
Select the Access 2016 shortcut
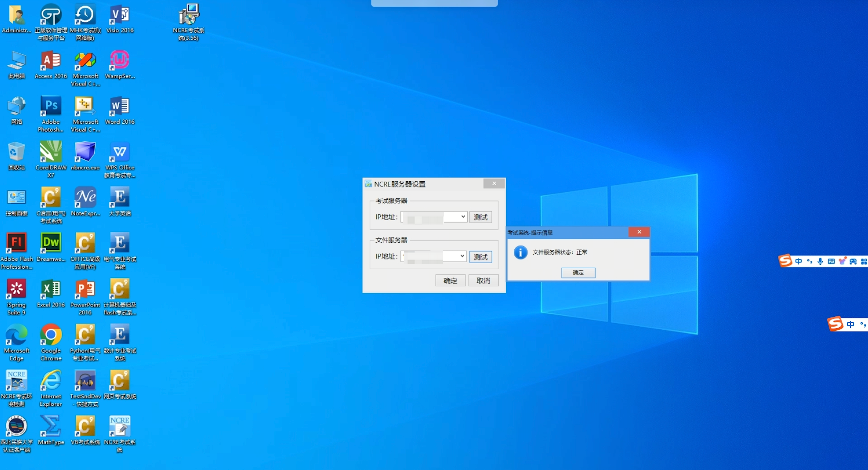point(51,65)
